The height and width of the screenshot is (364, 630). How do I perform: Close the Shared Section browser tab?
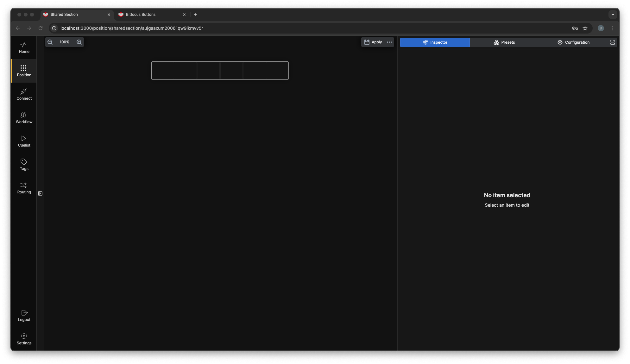coord(109,15)
